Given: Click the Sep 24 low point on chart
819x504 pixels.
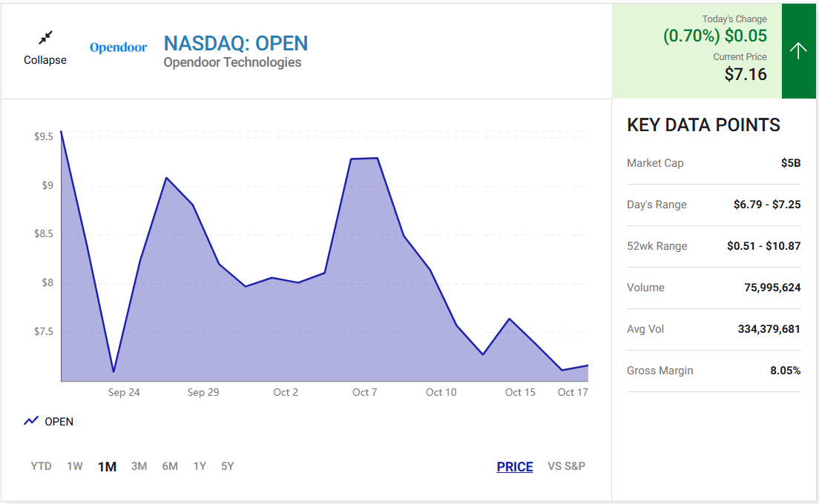Looking at the screenshot, I should click(114, 371).
